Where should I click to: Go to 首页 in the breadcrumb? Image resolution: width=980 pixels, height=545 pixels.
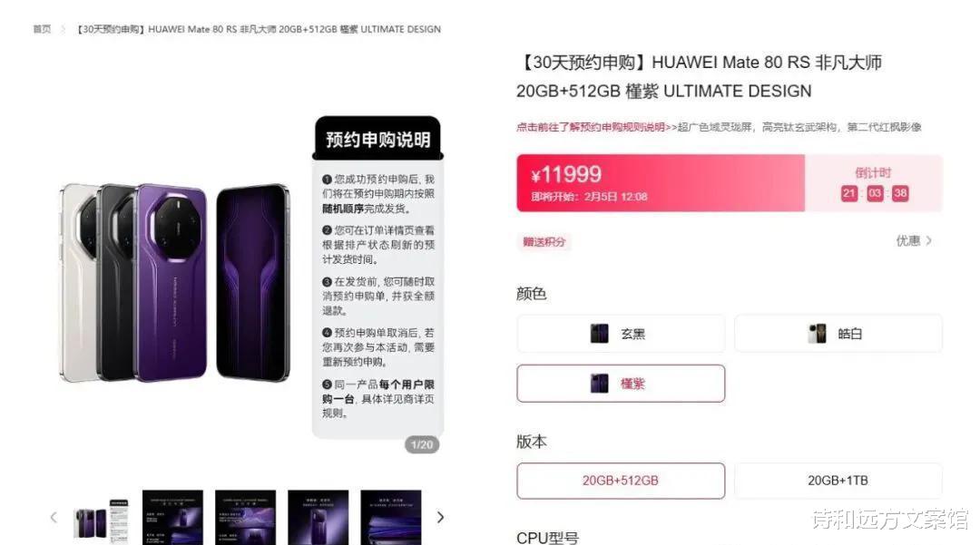42,29
